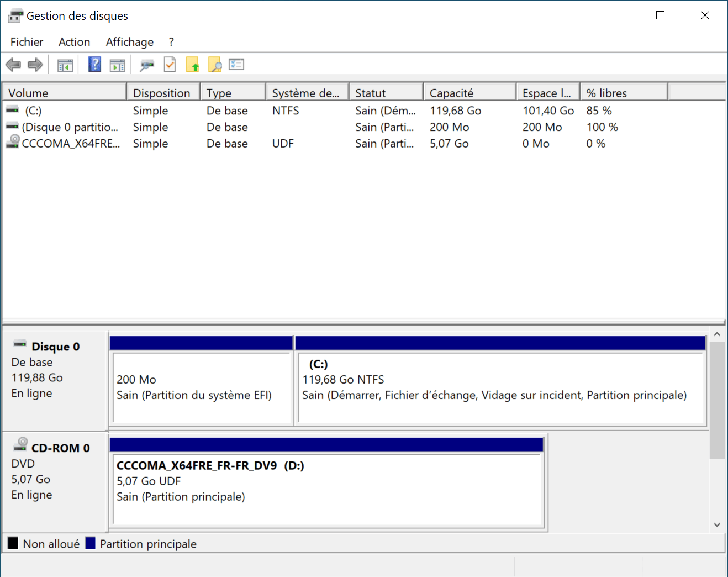
Task: Open Help with the blue question mark icon
Action: pos(95,65)
